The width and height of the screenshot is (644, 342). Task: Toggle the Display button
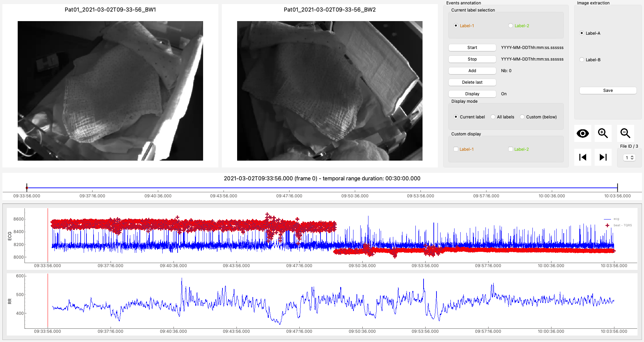click(472, 94)
